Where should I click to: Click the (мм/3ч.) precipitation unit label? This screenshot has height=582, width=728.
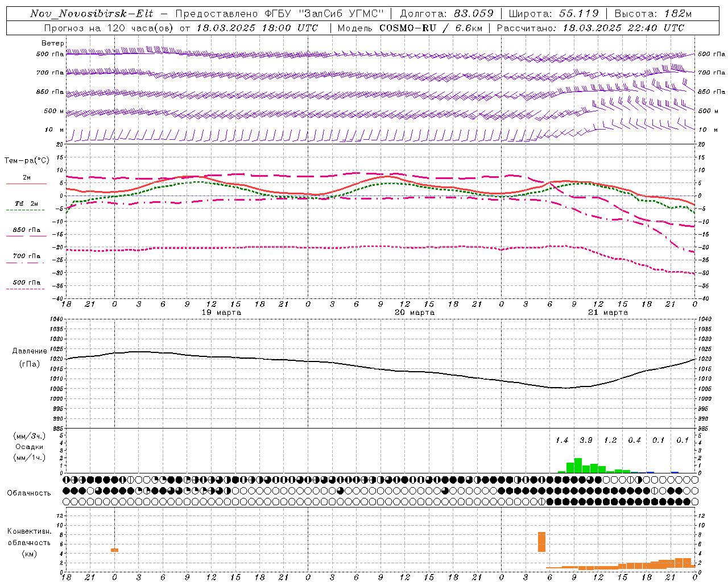click(30, 436)
